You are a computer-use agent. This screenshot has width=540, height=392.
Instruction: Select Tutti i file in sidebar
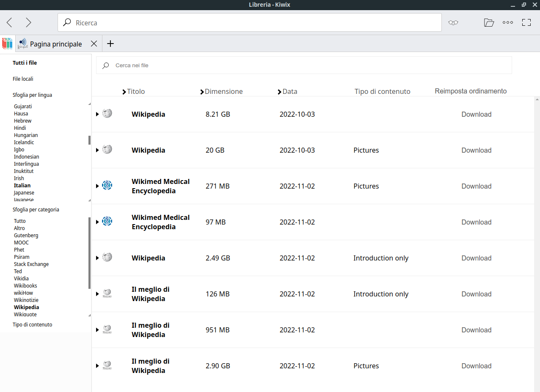pyautogui.click(x=25, y=63)
